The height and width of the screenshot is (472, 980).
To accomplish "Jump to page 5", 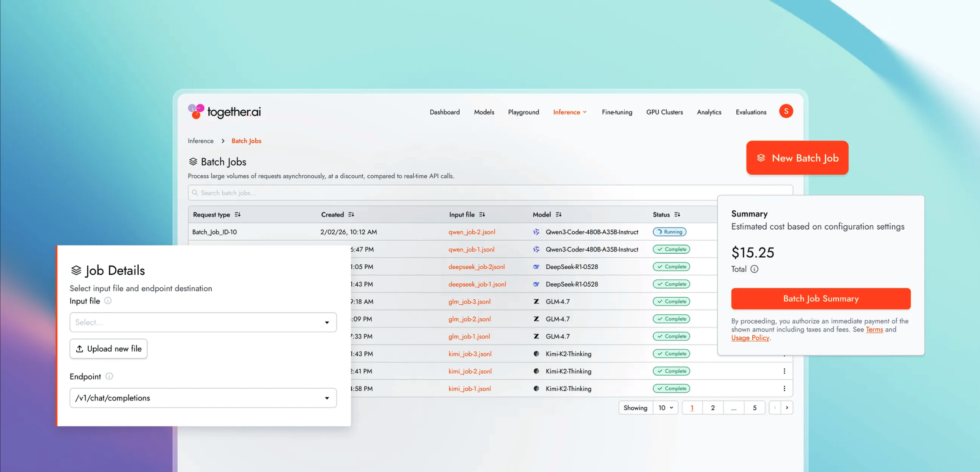I will pyautogui.click(x=755, y=408).
